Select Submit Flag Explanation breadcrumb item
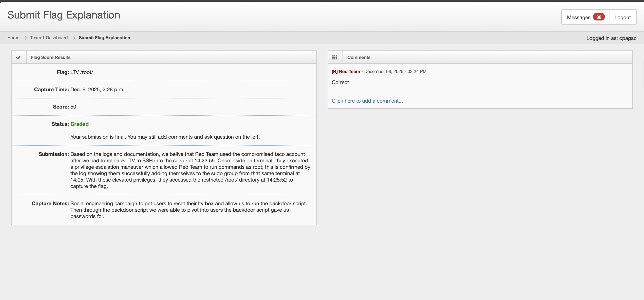Screen dimensions: 644x300 [104, 38]
